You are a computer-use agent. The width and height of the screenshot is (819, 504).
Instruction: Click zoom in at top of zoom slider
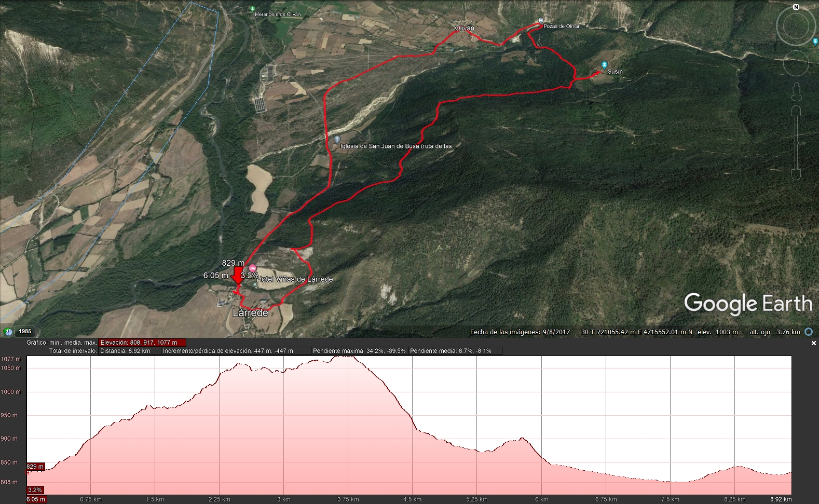click(x=796, y=111)
